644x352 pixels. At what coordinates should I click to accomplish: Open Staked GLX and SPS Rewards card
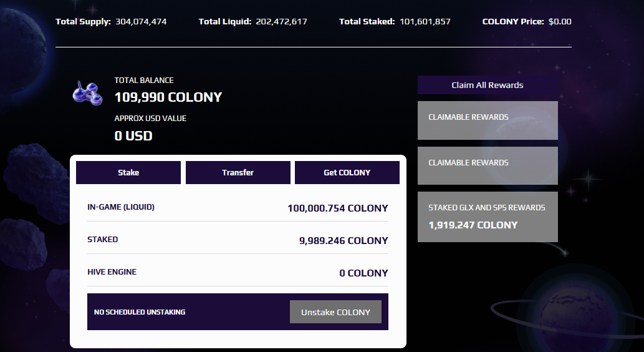click(488, 217)
